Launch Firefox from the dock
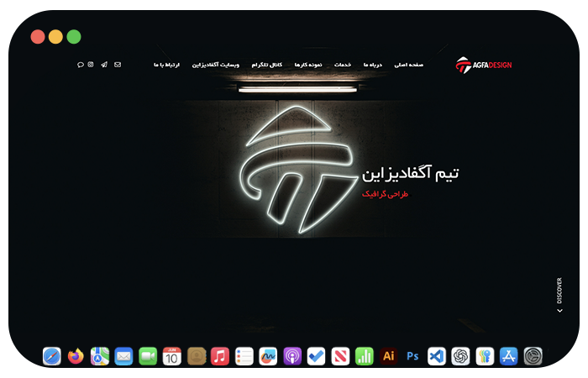Screen dimensions: 588x378 pos(76,356)
